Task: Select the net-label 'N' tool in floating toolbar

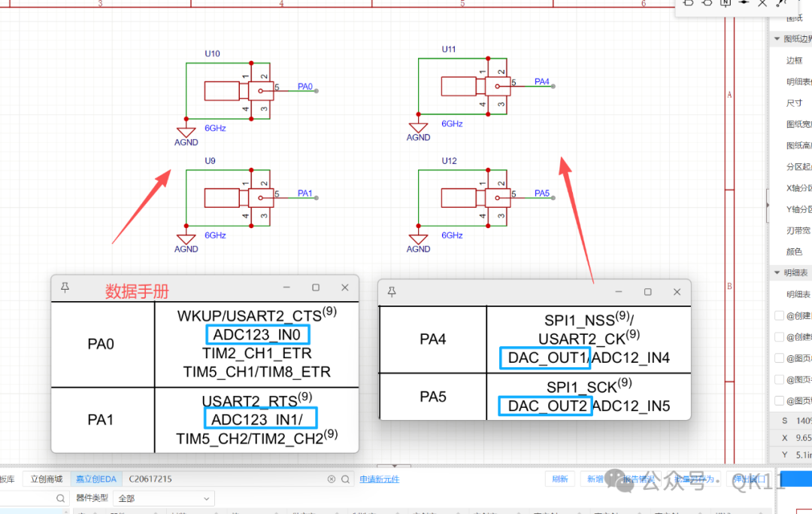Action: (x=726, y=2)
